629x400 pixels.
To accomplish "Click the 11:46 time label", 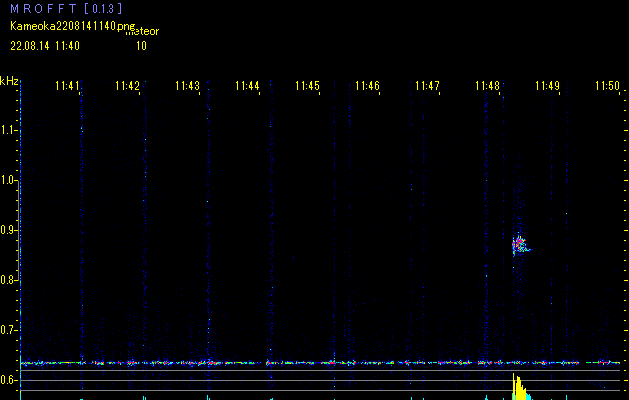I will pos(367,86).
